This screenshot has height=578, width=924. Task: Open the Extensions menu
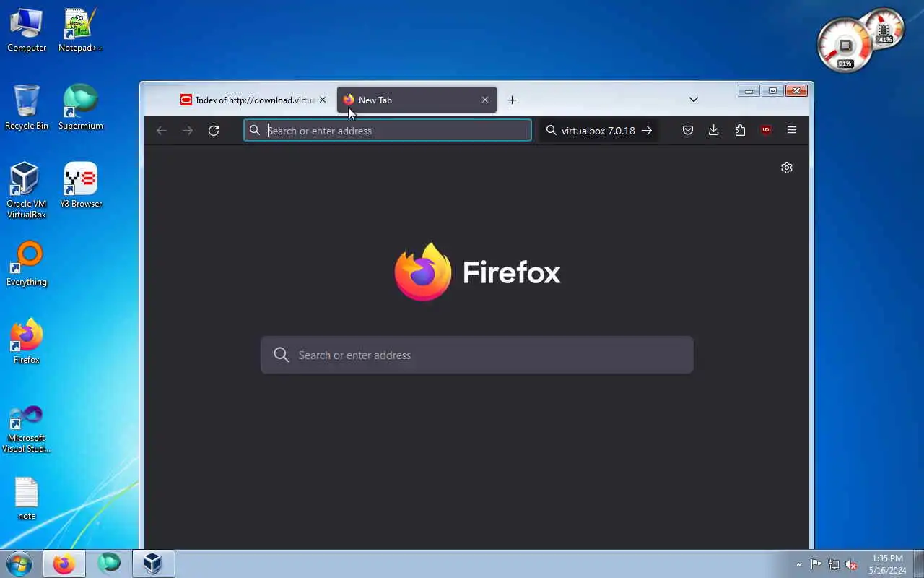click(x=740, y=130)
